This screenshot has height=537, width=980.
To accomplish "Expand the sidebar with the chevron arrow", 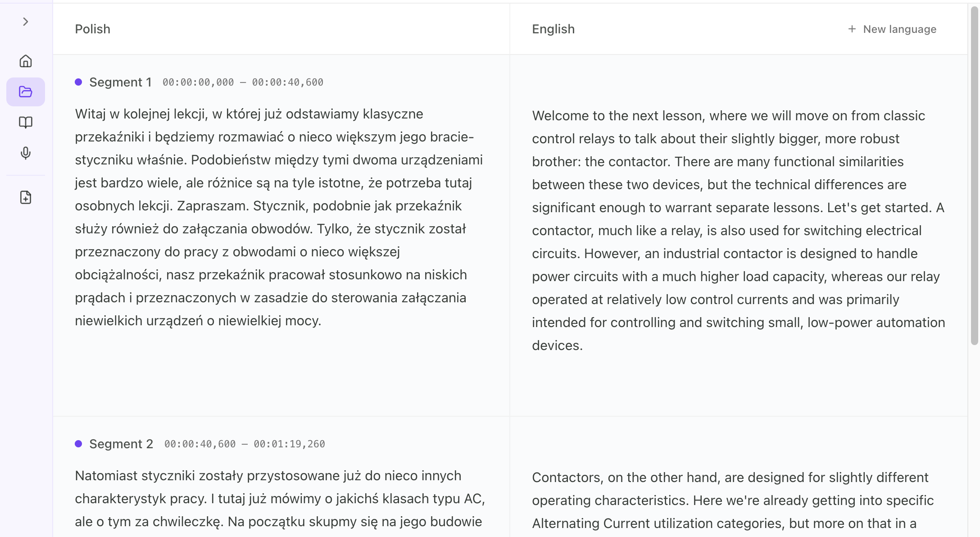I will (x=26, y=22).
